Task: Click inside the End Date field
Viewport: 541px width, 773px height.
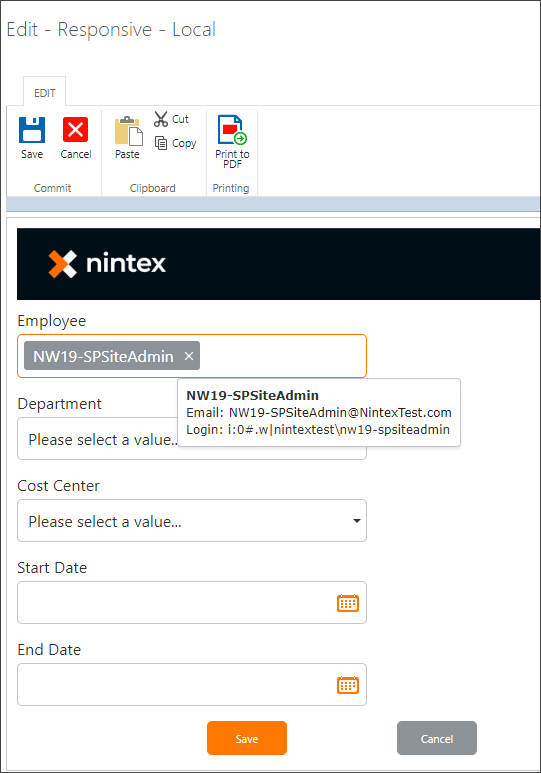Action: pos(192,684)
